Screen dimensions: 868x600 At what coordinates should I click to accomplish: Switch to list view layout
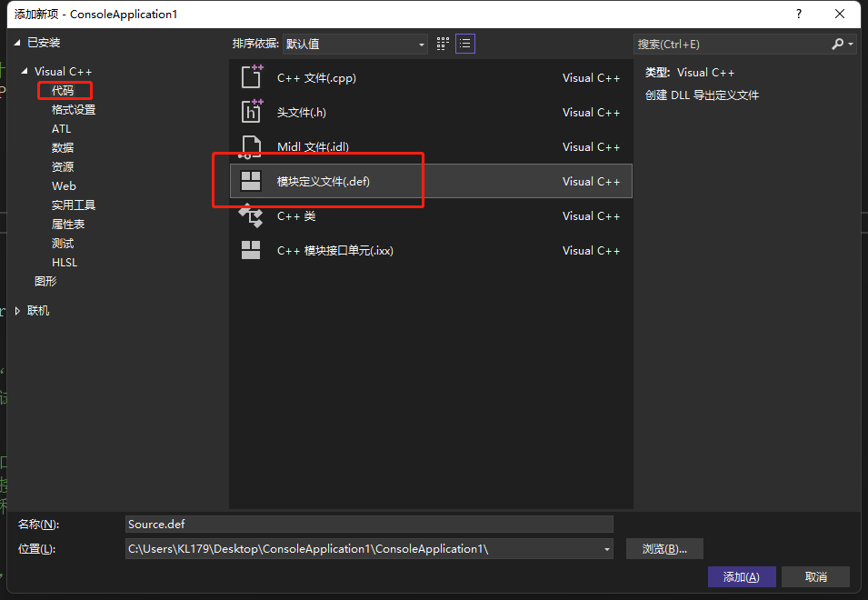464,44
